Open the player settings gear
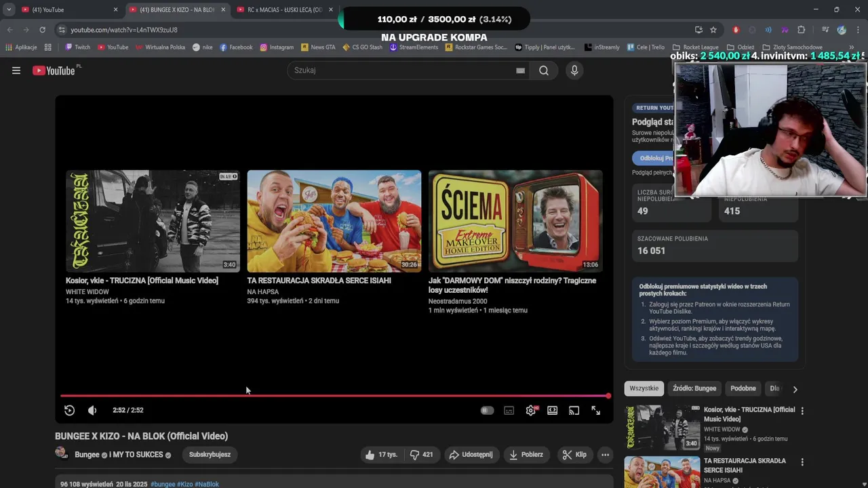This screenshot has width=868, height=488. 531,410
